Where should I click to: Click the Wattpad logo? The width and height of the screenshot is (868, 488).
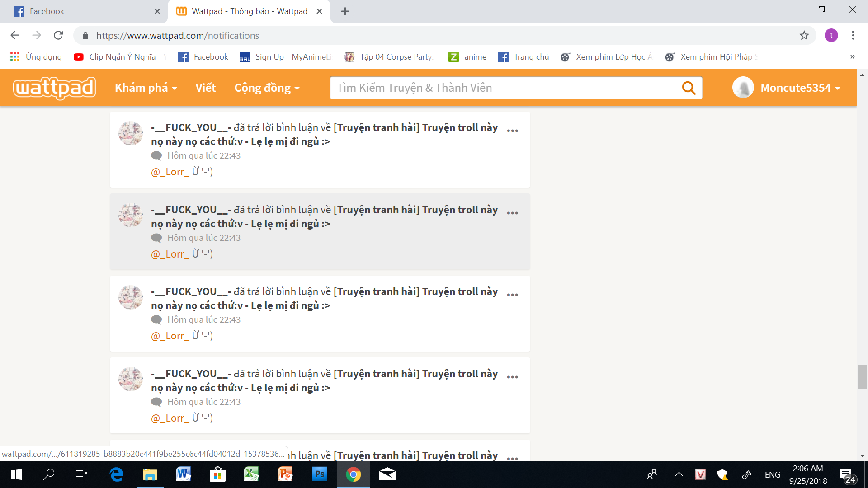point(54,88)
